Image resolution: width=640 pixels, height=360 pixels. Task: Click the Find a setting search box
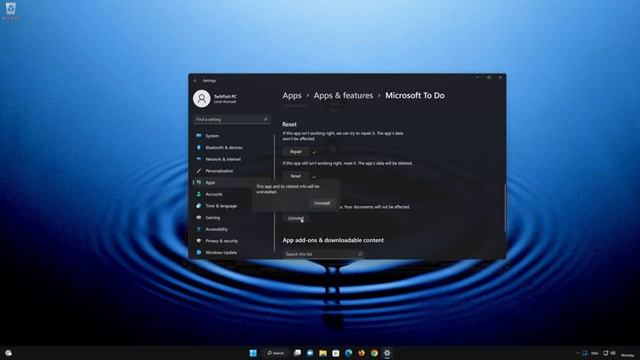click(231, 119)
